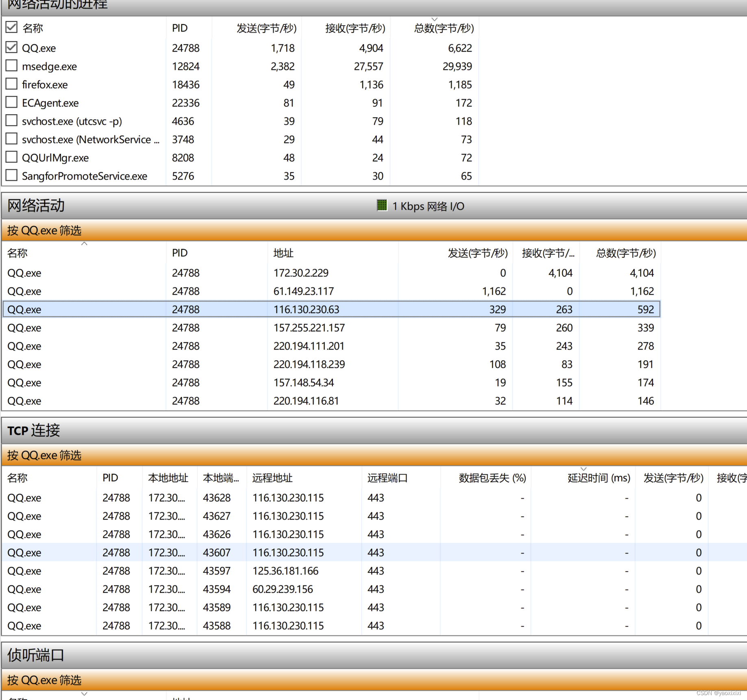Select the SangforPromoteService.exe process row
The height and width of the screenshot is (700, 747).
coord(240,176)
